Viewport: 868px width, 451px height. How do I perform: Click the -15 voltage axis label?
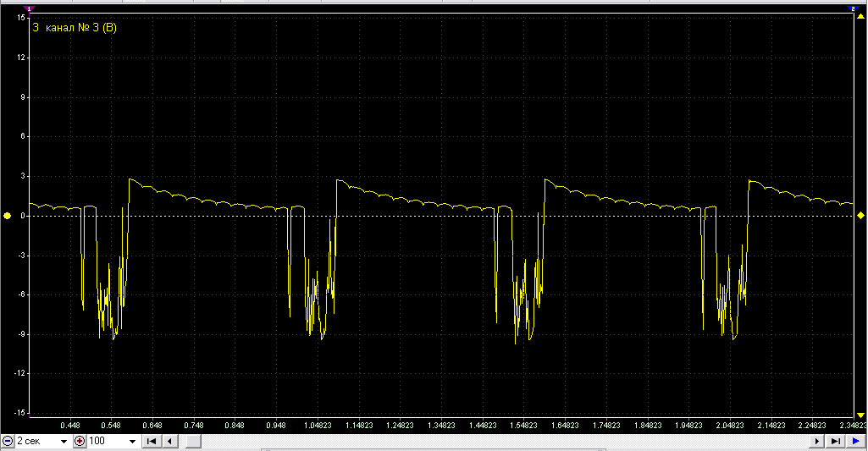pyautogui.click(x=20, y=413)
